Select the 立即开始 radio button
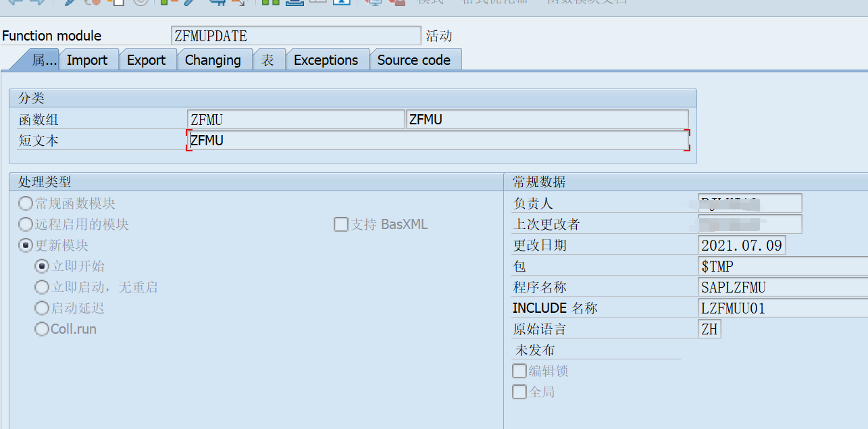 [x=41, y=266]
